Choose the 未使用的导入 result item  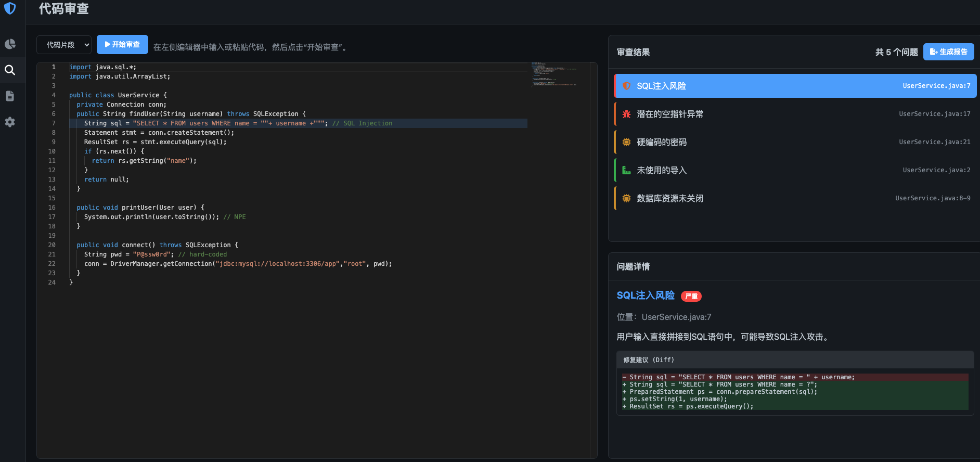tap(795, 170)
